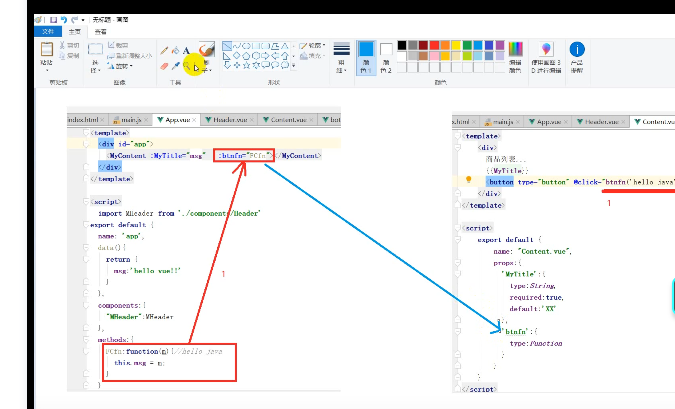Click the Redo arrow in title bar
Viewport: 675px width, 409px height.
[x=74, y=20]
